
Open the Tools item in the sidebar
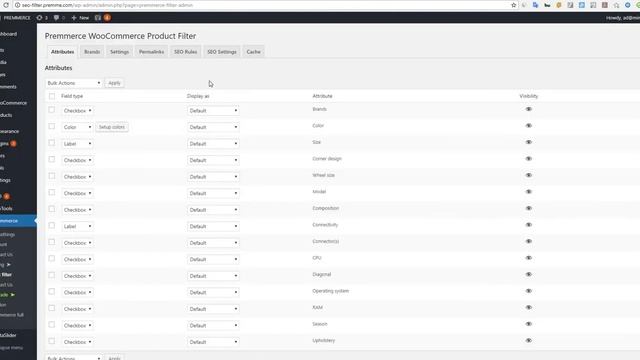click(x=6, y=208)
